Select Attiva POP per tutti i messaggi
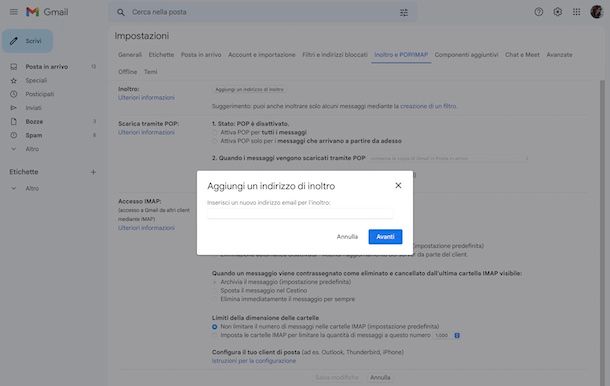 pyautogui.click(x=215, y=133)
